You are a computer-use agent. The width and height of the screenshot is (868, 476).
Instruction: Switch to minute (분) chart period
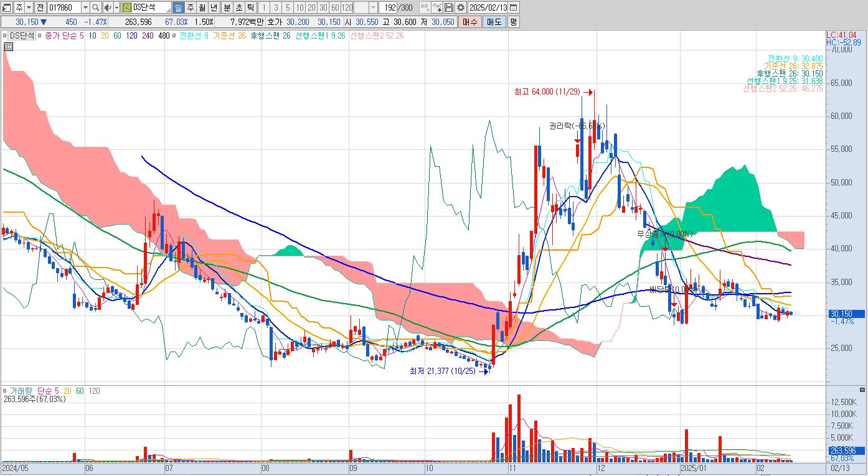[226, 7]
